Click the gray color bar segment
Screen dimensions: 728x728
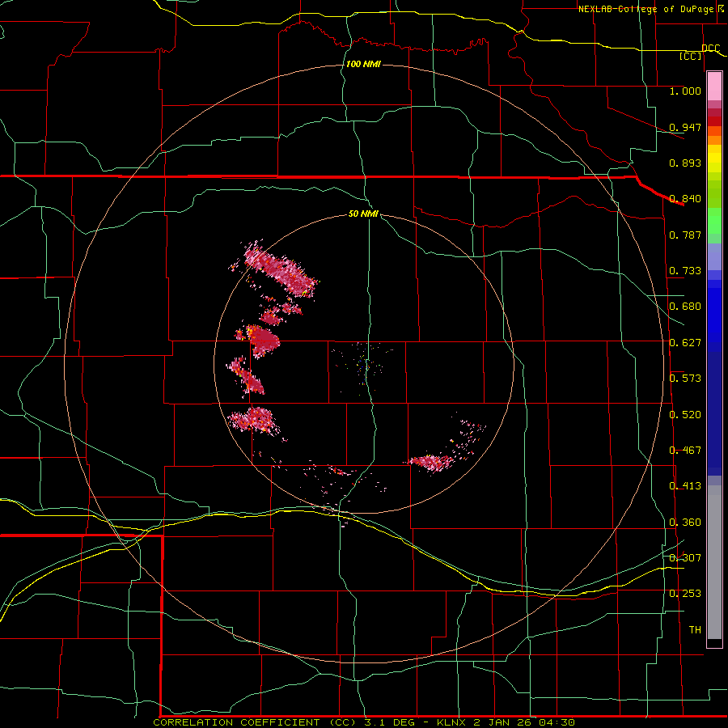click(714, 562)
